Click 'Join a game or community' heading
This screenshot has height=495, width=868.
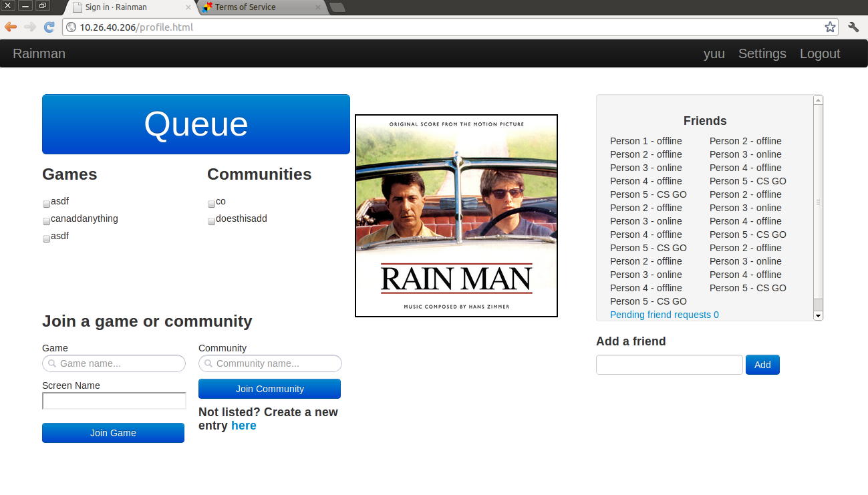pos(147,321)
